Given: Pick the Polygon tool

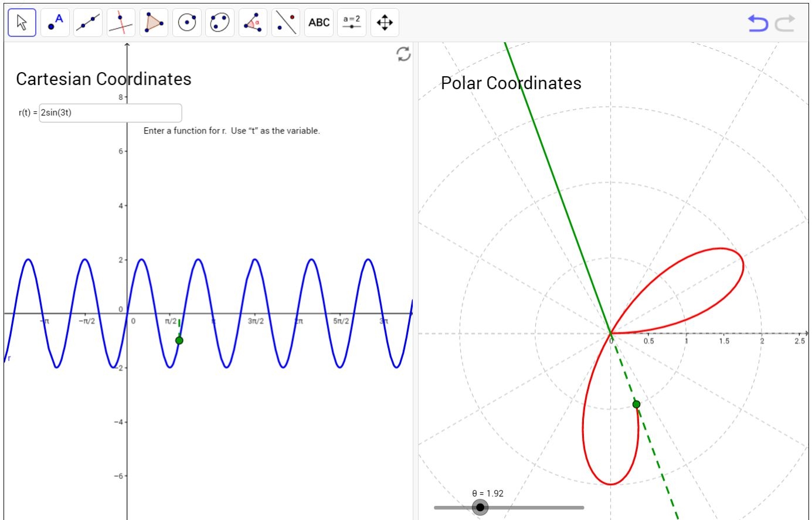Looking at the screenshot, I should [x=152, y=22].
